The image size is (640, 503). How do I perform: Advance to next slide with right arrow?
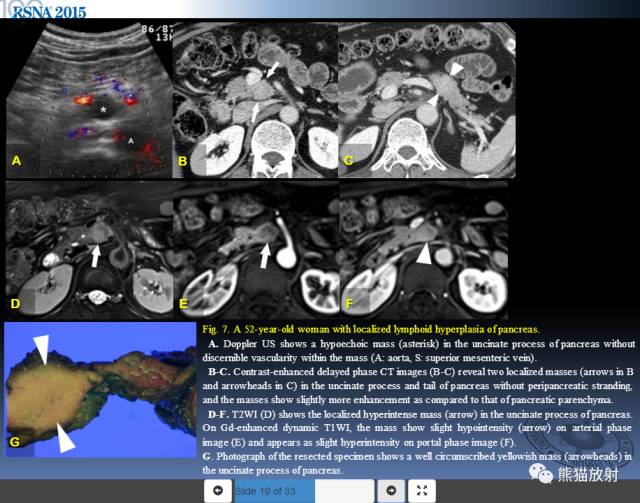pyautogui.click(x=391, y=490)
